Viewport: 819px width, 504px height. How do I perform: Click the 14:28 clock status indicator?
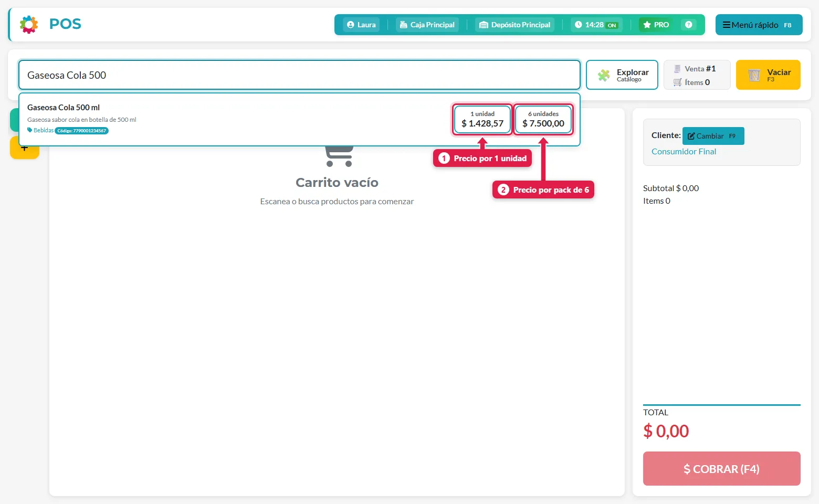596,25
